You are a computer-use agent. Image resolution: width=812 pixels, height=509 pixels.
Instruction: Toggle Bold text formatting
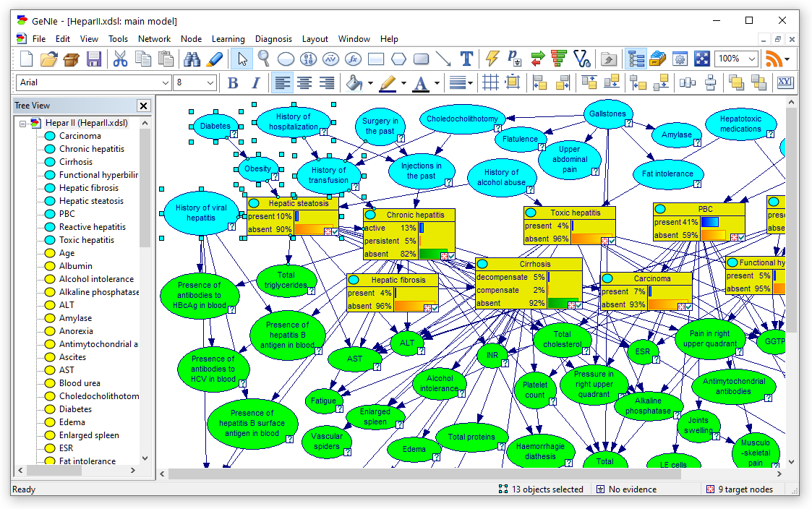[x=233, y=83]
